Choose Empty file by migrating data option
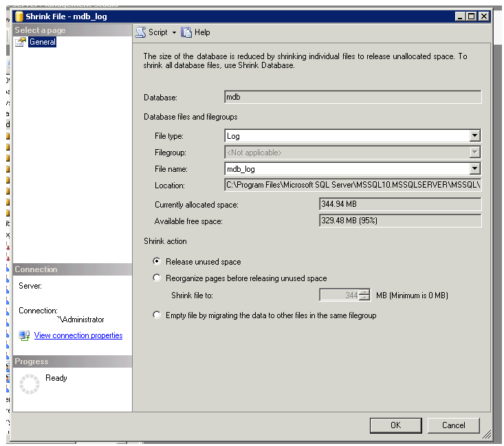Viewport: 504px width, 446px height. 157,315
